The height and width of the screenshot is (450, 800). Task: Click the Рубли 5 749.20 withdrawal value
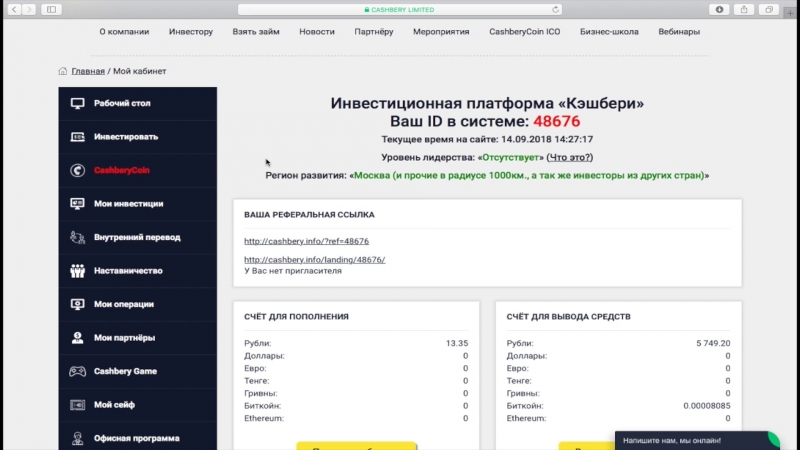(x=713, y=343)
